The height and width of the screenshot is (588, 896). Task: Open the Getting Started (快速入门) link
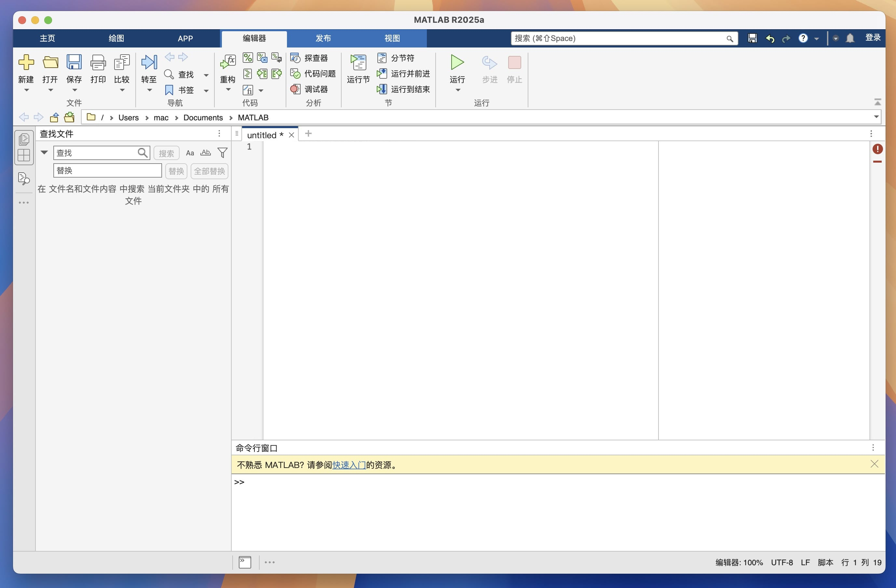[349, 465]
